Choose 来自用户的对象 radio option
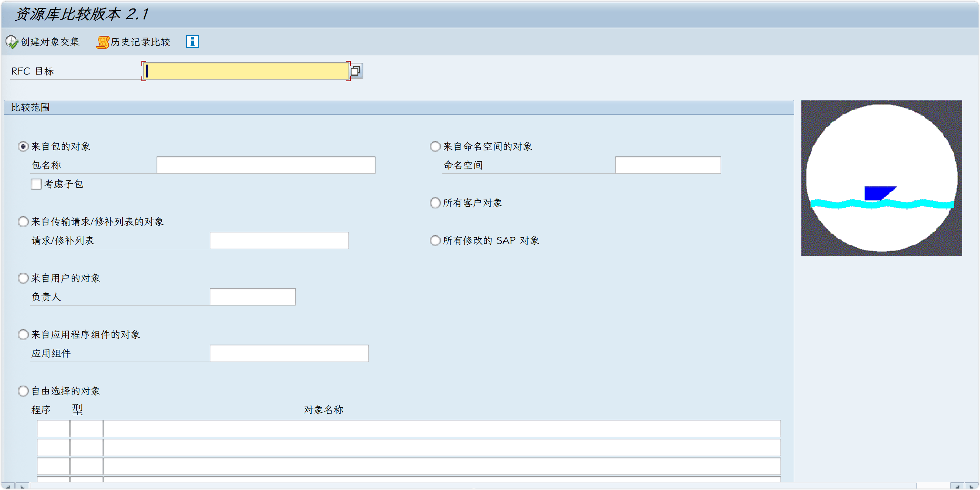Image resolution: width=980 pixels, height=490 pixels. pos(23,278)
